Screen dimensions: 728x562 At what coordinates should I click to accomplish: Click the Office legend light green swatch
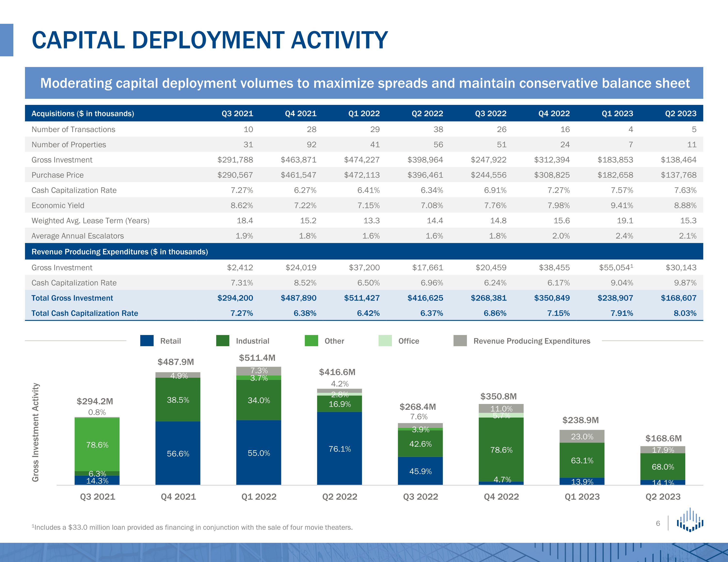385,341
